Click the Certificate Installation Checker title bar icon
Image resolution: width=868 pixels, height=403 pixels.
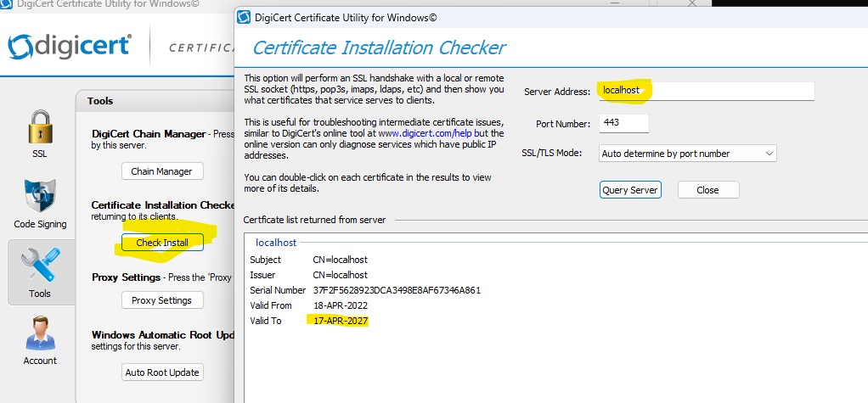[244, 17]
